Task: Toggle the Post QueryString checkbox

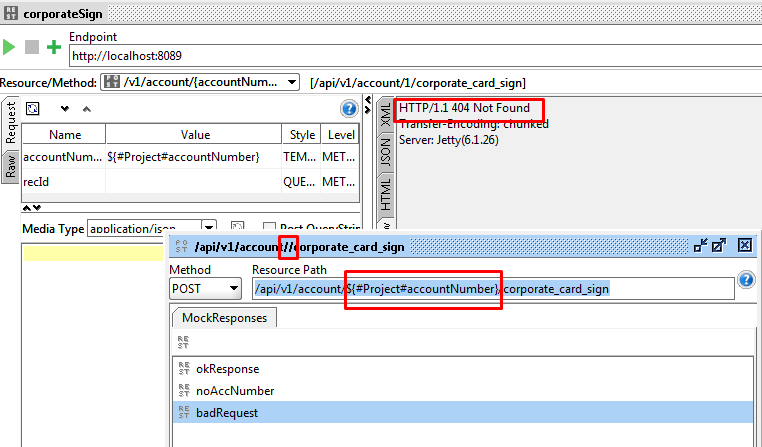Action: (x=270, y=228)
